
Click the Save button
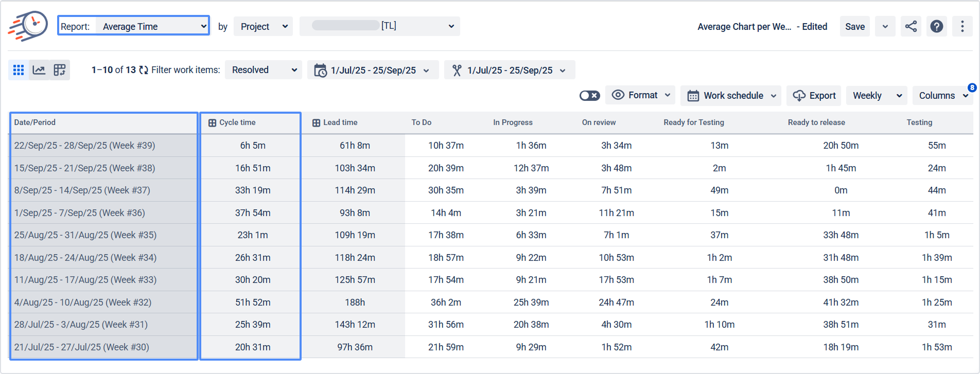pos(855,26)
